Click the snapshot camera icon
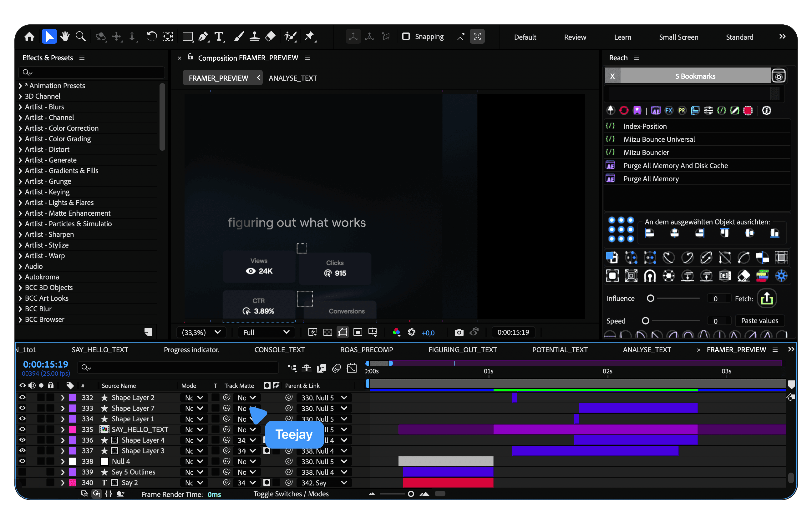812x517 pixels. coord(459,332)
